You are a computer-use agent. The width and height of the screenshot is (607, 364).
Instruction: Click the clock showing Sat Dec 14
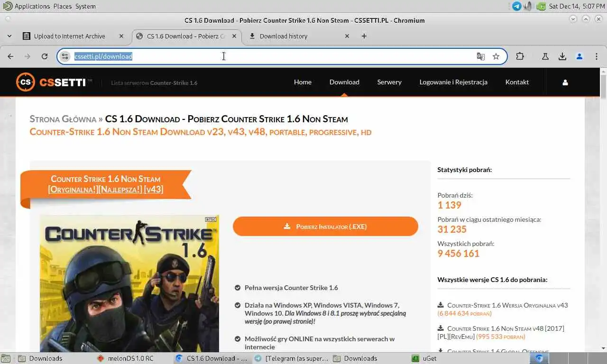pyautogui.click(x=577, y=6)
